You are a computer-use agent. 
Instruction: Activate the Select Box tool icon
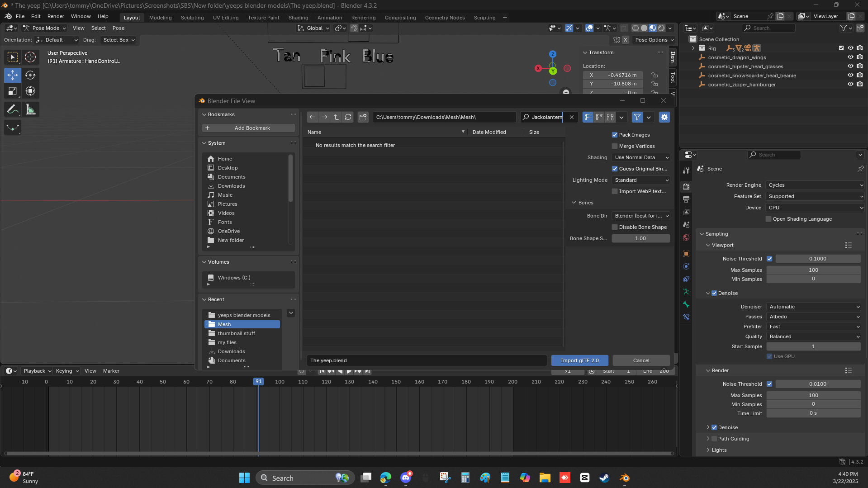pos(13,57)
